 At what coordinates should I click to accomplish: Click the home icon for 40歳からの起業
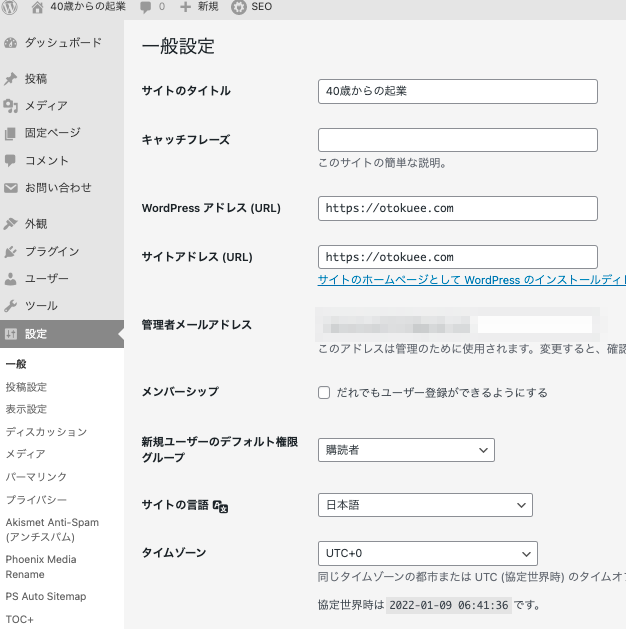[x=38, y=7]
